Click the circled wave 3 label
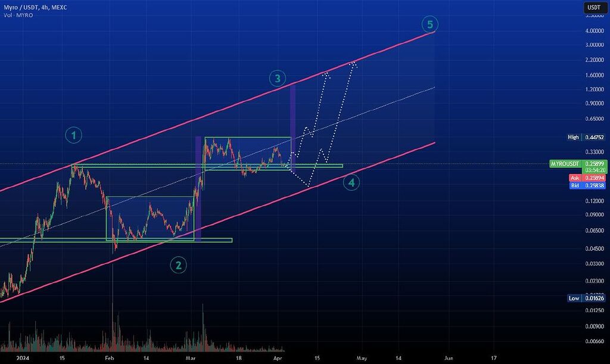 click(276, 77)
